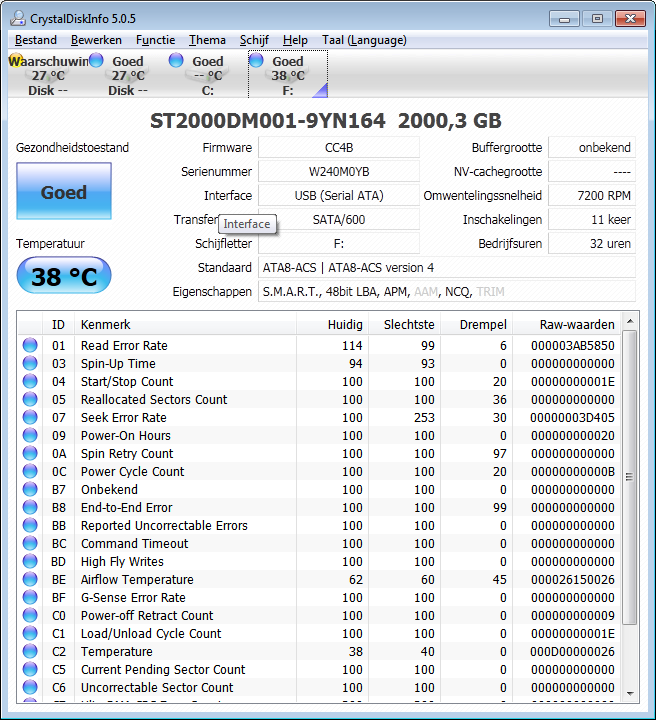Open the Thema menu
This screenshot has height=720, width=656.
click(x=207, y=40)
